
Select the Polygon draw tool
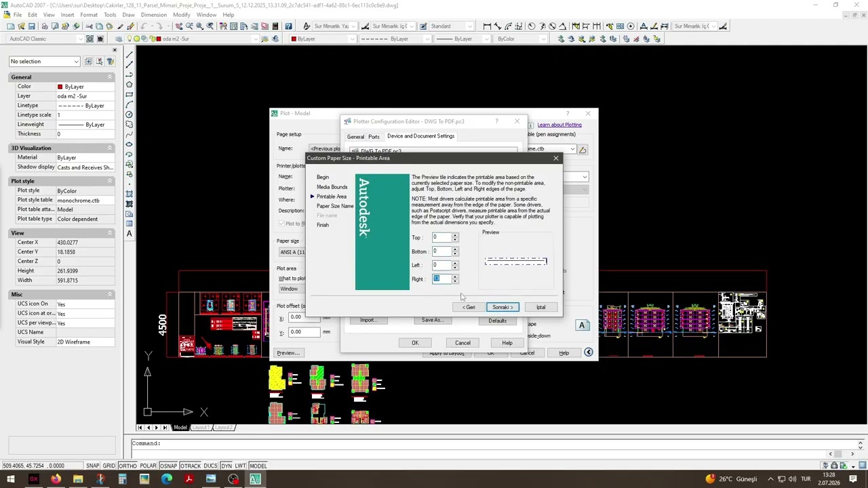(x=130, y=84)
